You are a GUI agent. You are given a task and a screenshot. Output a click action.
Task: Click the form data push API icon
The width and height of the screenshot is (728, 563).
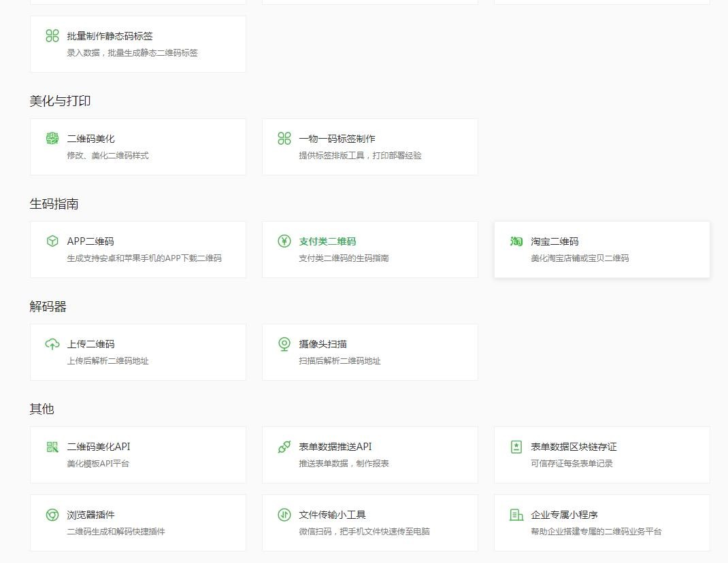284,447
